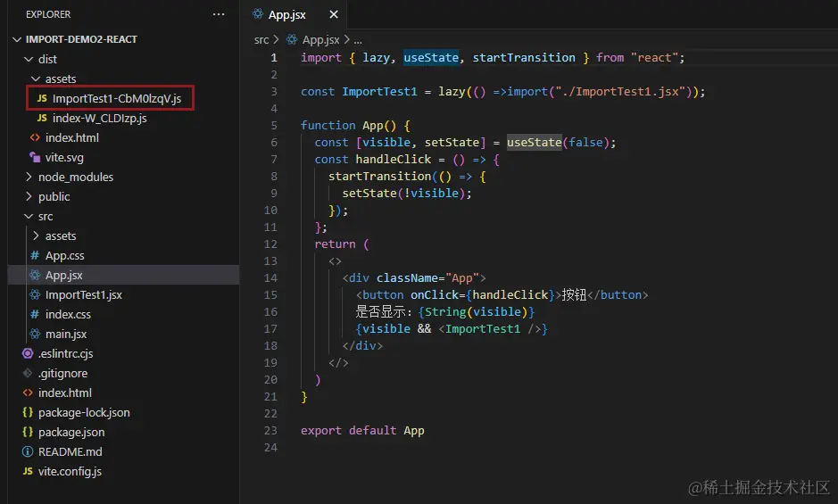Click the JS icon of vite.config.js

pyautogui.click(x=28, y=471)
